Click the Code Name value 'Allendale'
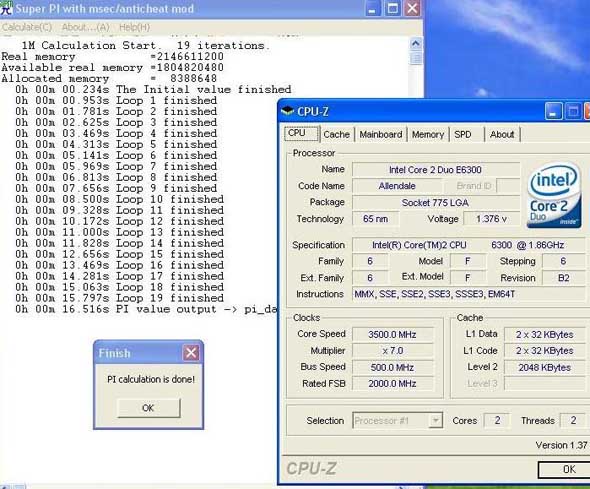The image size is (590, 489). pyautogui.click(x=397, y=186)
